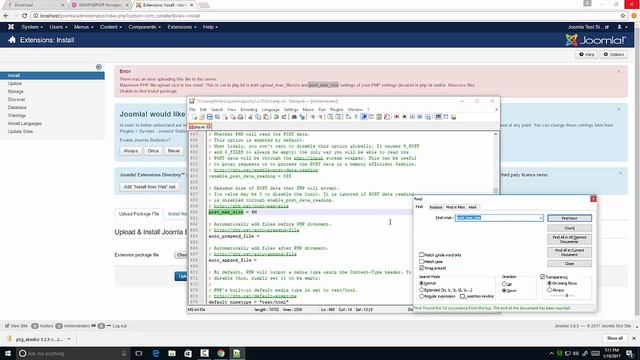
Task: Expand the Menus dropdown in Joomla
Action: [x=84, y=27]
